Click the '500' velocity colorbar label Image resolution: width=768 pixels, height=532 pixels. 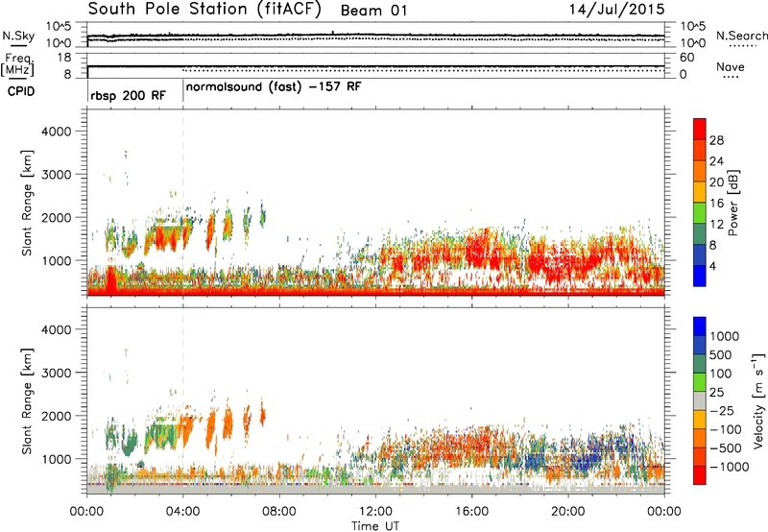click(721, 355)
